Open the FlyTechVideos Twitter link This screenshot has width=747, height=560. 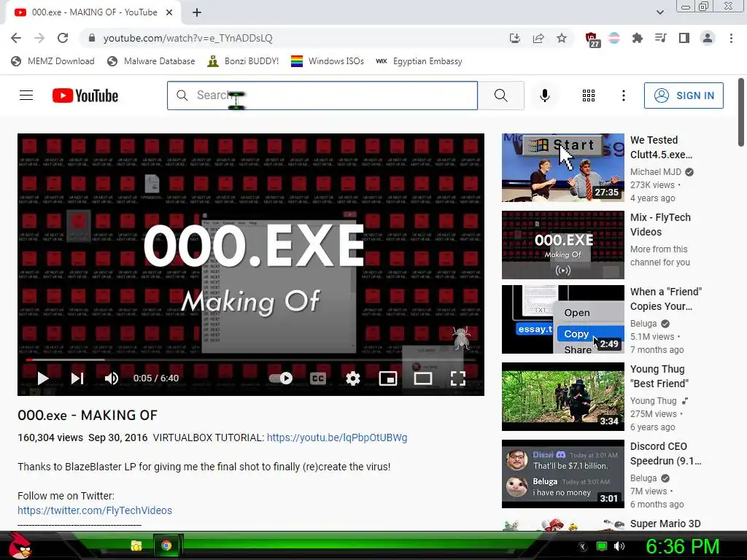pos(95,510)
